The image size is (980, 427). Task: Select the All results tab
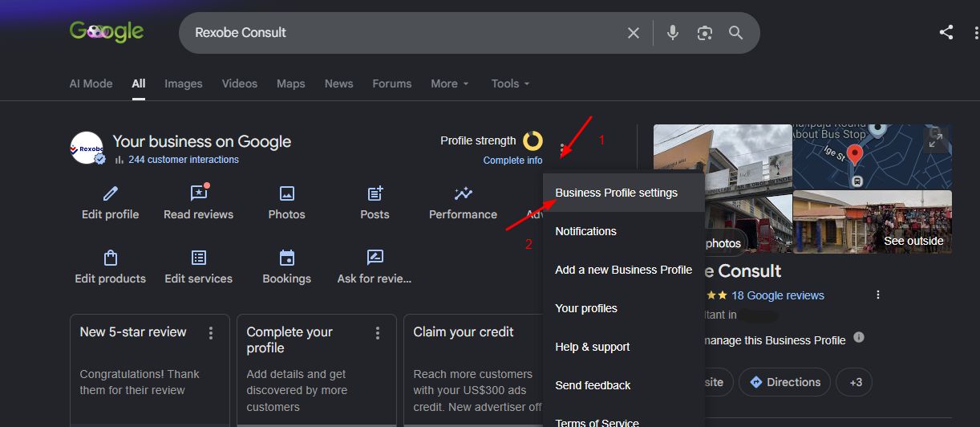pos(139,83)
